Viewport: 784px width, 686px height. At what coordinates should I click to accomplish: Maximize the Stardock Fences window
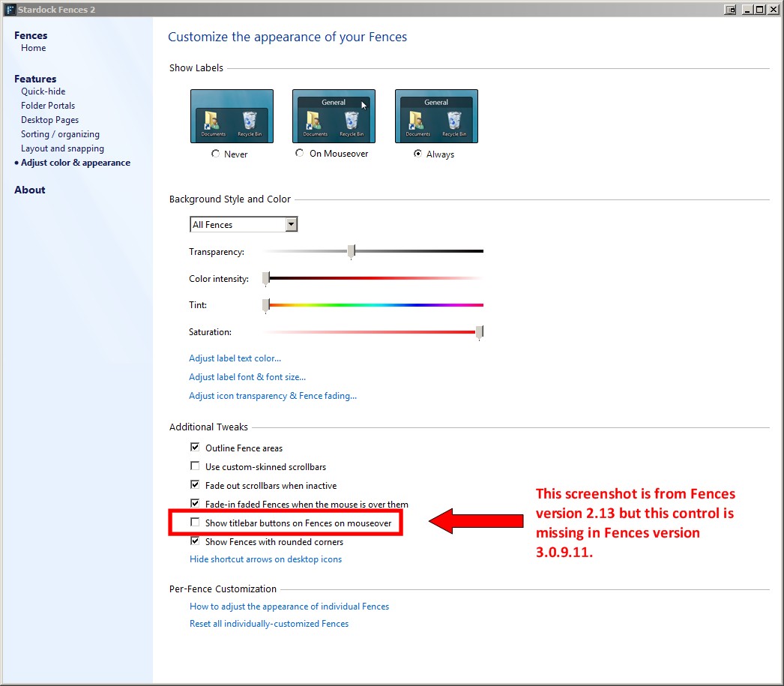point(759,10)
